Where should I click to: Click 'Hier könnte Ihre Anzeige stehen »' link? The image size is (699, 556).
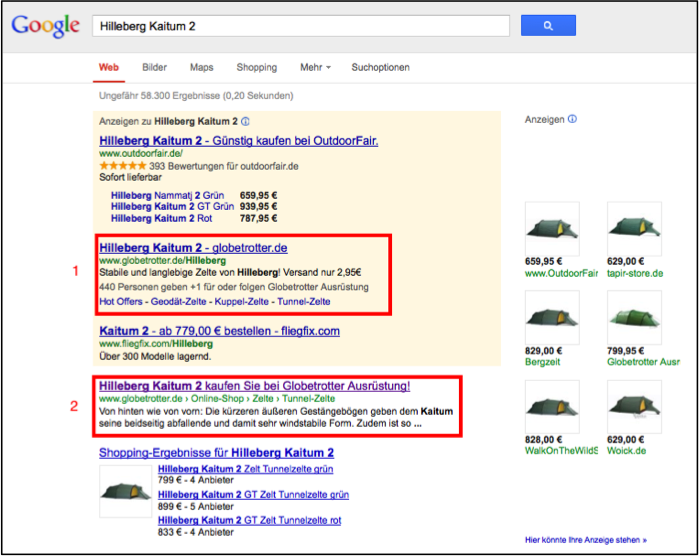click(x=586, y=540)
